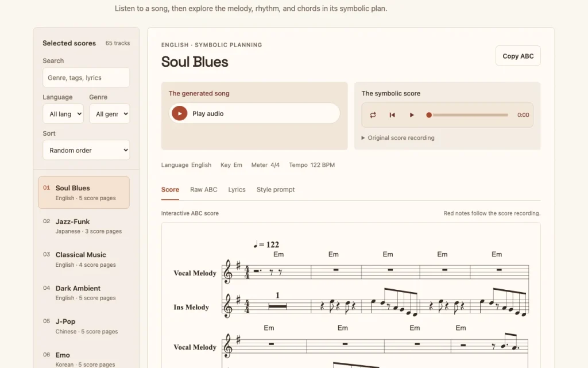Select the Classical Music track

[x=84, y=259]
